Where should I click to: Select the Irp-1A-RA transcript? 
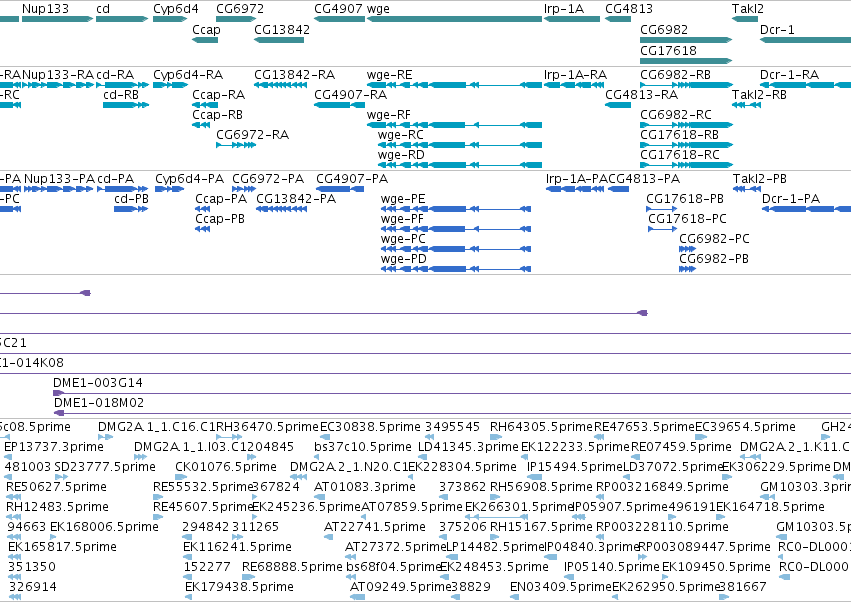click(x=572, y=85)
